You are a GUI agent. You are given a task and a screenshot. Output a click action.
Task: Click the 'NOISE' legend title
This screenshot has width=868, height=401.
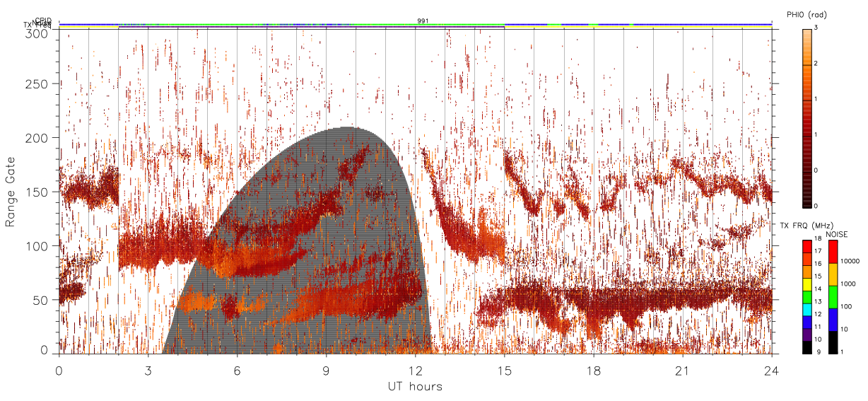(x=837, y=234)
